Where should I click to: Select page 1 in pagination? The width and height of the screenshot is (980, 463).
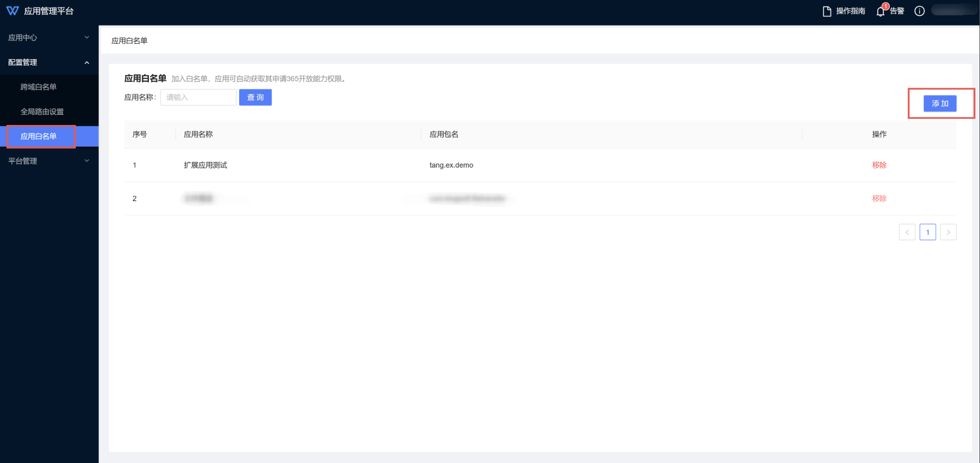(928, 232)
